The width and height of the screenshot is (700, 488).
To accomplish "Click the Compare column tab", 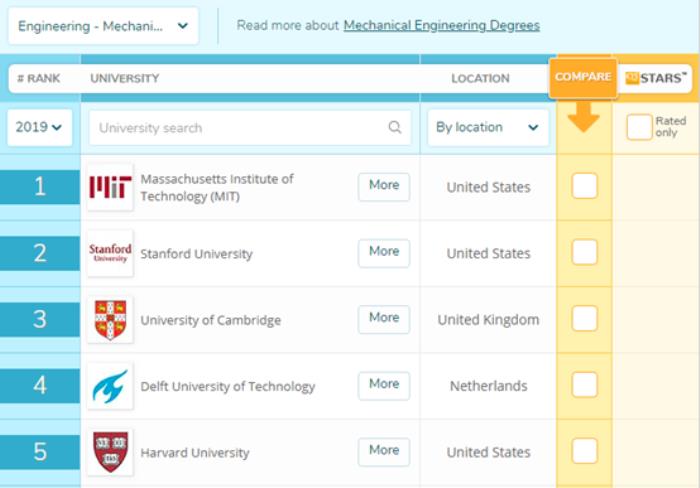I will coord(583,78).
